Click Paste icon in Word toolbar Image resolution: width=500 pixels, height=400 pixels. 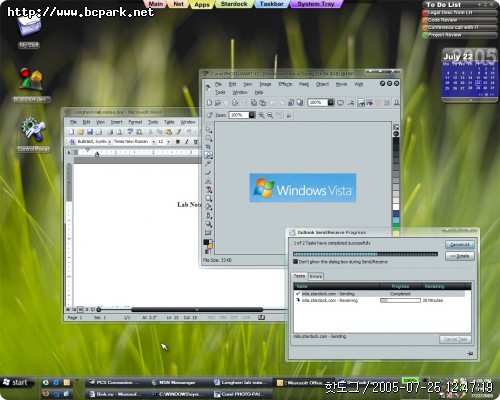click(169, 132)
